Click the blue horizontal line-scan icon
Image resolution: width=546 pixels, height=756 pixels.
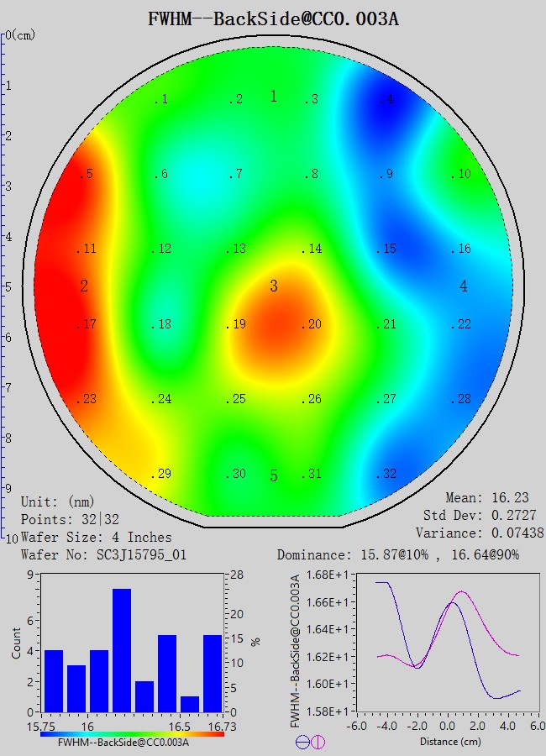click(302, 742)
